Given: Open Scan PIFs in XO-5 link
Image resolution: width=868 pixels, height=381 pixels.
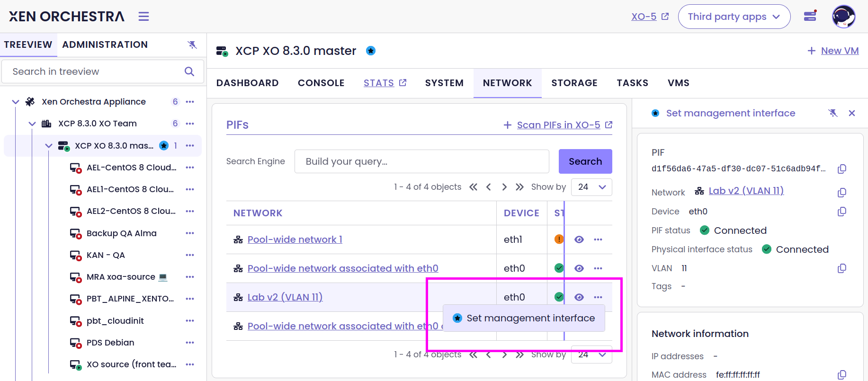Looking at the screenshot, I should tap(558, 125).
